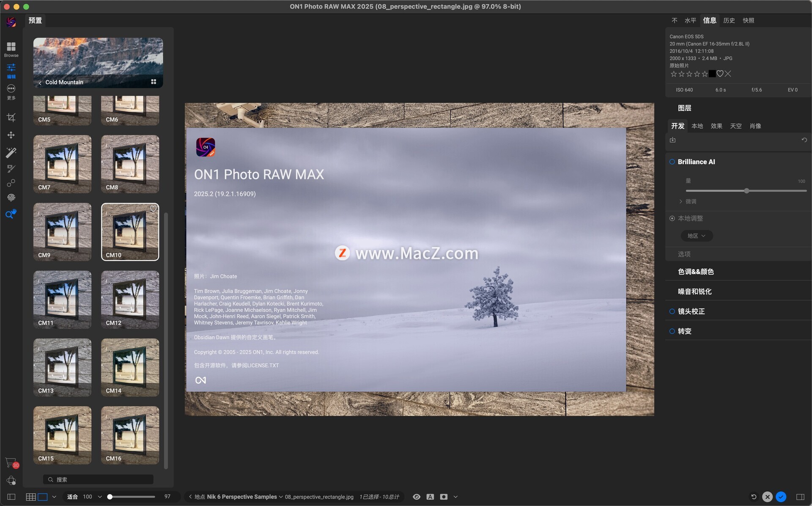Select the Move/Transform tool
The image size is (812, 506).
coord(11,135)
